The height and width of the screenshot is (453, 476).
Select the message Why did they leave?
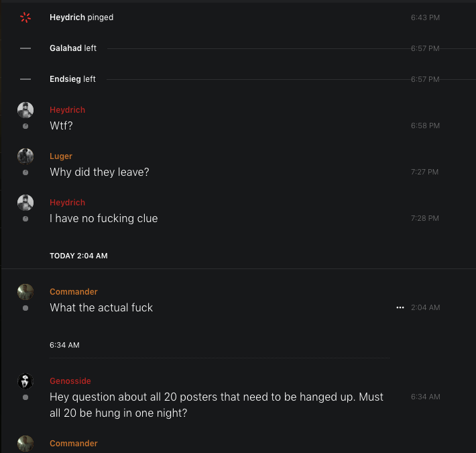point(99,172)
